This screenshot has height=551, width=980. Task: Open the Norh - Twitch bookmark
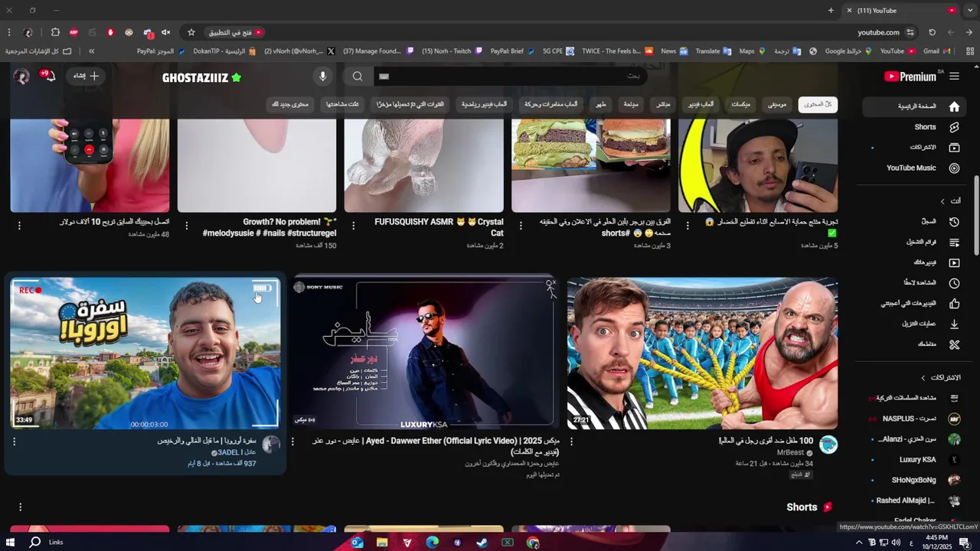point(452,51)
